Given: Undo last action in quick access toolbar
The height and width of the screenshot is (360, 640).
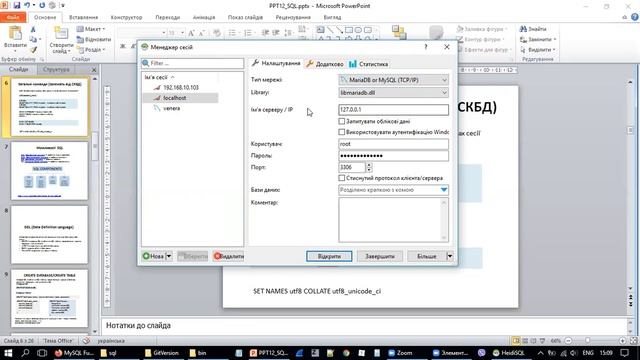Looking at the screenshot, I should (x=27, y=6).
